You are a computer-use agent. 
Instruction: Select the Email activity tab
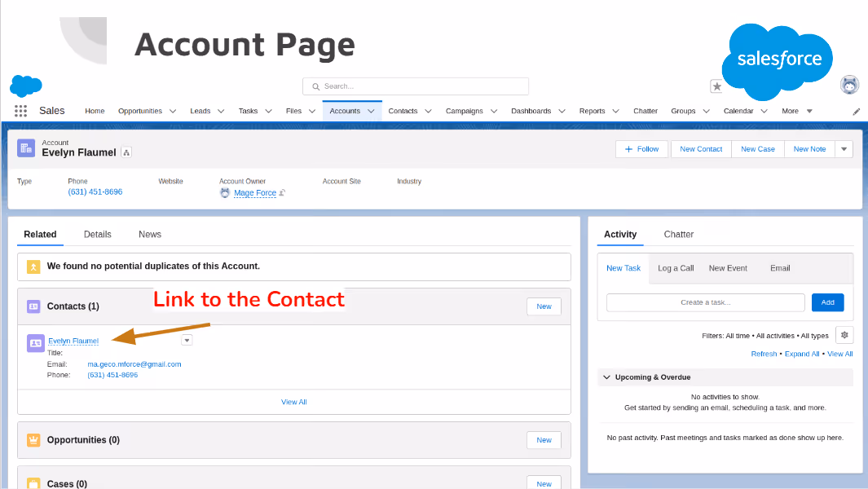coord(780,268)
